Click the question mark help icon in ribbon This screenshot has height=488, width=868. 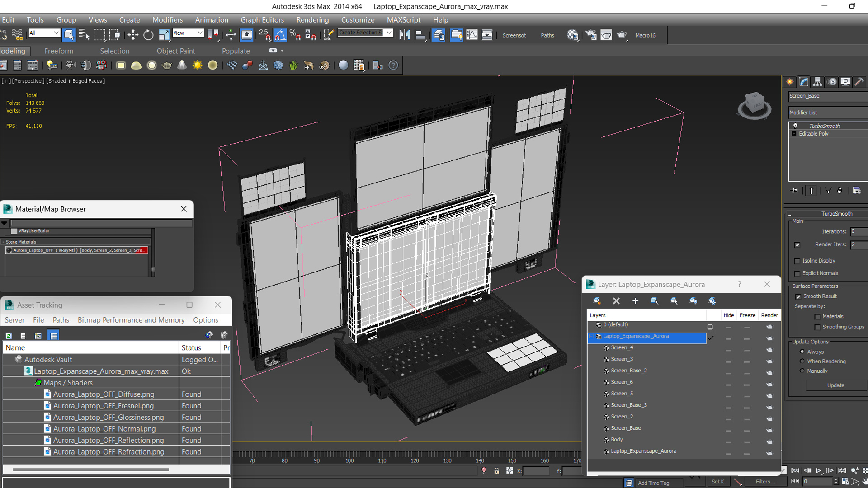click(394, 65)
